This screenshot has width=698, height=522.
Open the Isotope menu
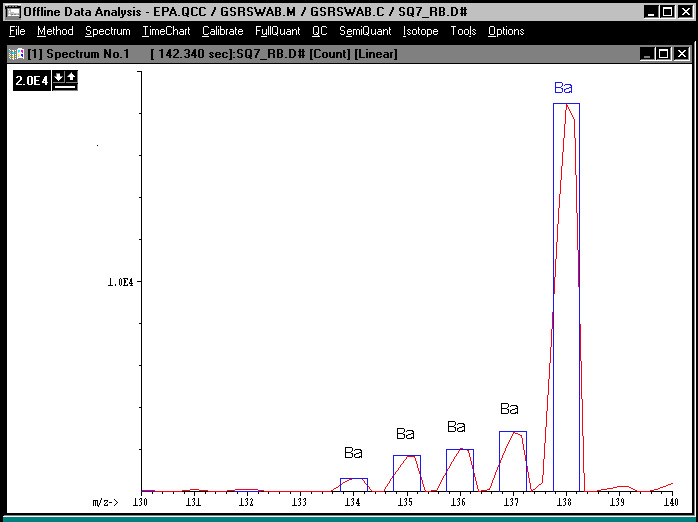[x=420, y=31]
